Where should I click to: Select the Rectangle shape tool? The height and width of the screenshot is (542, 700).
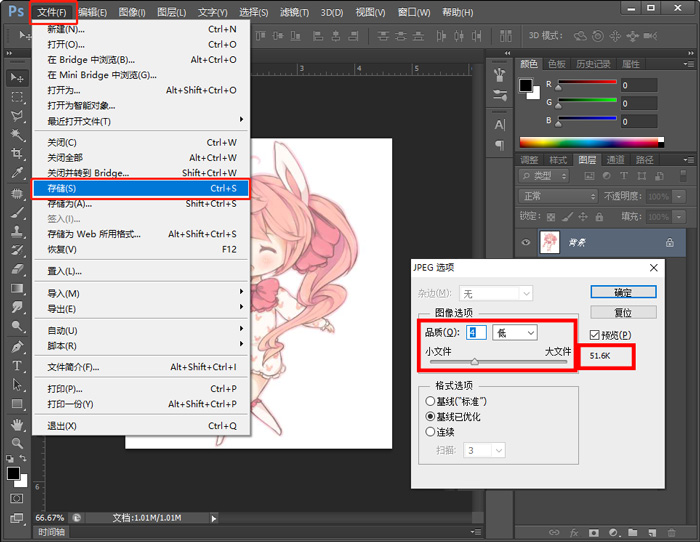(17, 404)
